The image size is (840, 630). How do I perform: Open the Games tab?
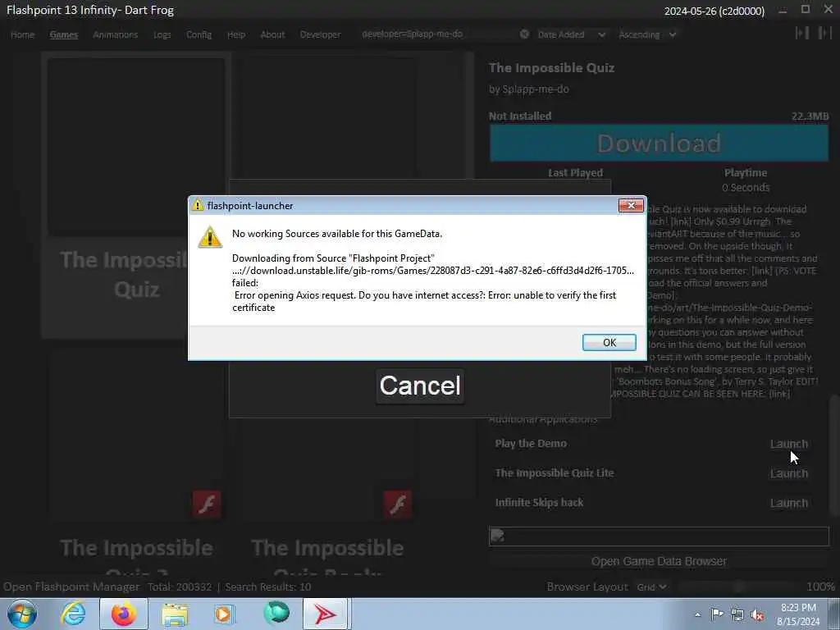64,34
